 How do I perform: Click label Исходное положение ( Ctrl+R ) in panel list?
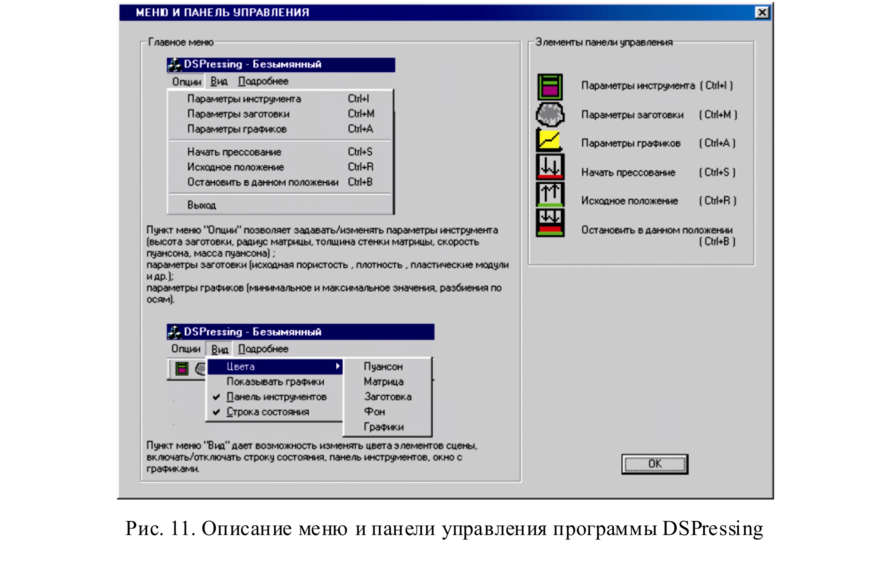coord(659,201)
